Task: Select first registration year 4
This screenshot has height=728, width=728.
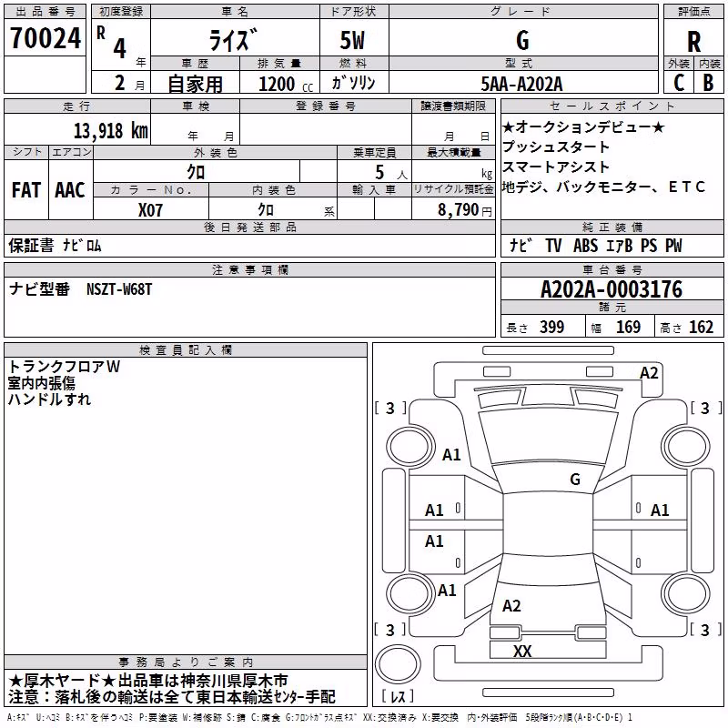Action: (x=120, y=48)
